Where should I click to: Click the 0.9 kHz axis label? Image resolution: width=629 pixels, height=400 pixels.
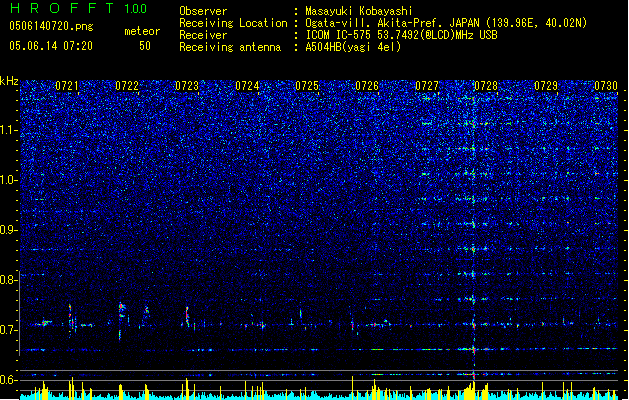coord(9,230)
